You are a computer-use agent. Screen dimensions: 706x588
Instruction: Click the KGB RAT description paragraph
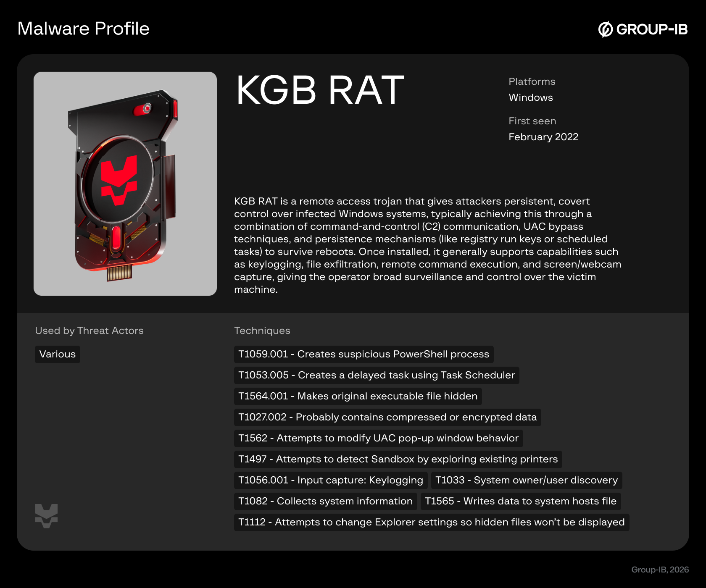click(427, 245)
